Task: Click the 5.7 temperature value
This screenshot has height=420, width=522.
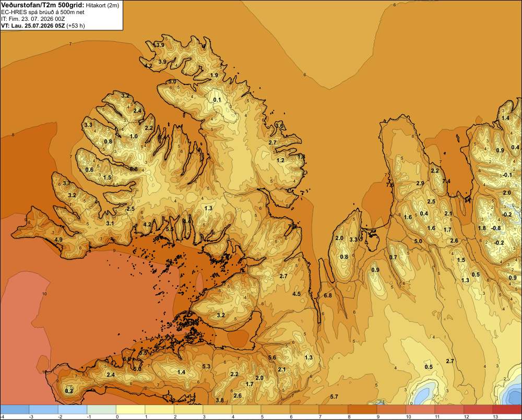Action: [334, 397]
